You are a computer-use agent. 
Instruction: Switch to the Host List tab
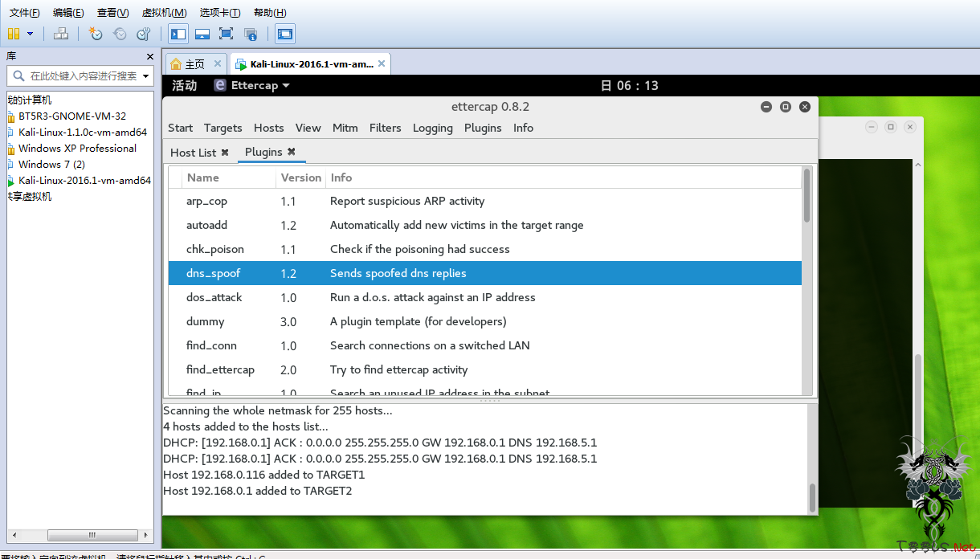coord(194,153)
